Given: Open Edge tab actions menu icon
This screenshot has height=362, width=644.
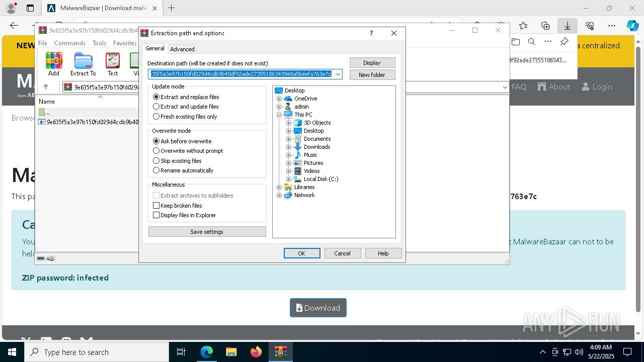Looking at the screenshot, I should 30,8.
